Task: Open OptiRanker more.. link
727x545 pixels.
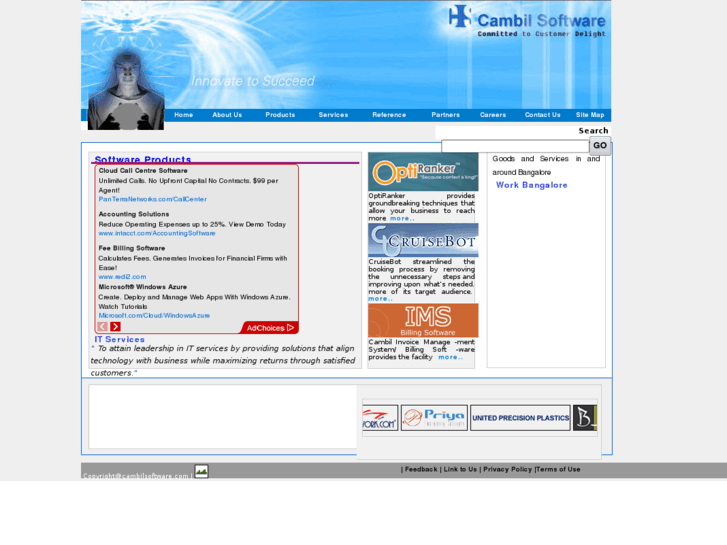Action: (x=402, y=218)
